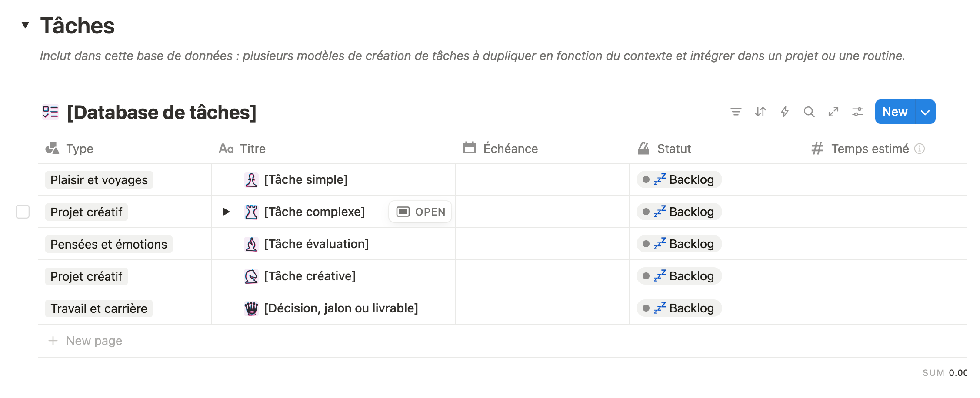Add a row with New page
Viewport: 980px width, 398px height.
(x=85, y=341)
